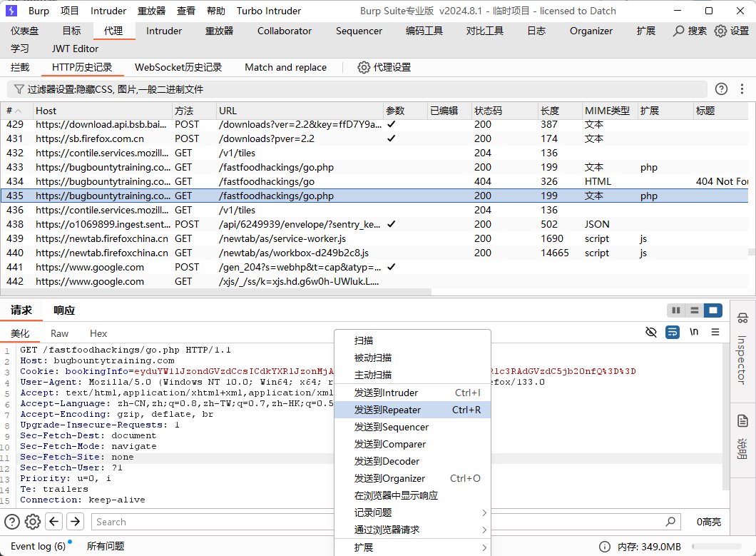Viewport: 756px width, 556px height.
Task: Switch to the Sequencer tab
Action: point(359,31)
